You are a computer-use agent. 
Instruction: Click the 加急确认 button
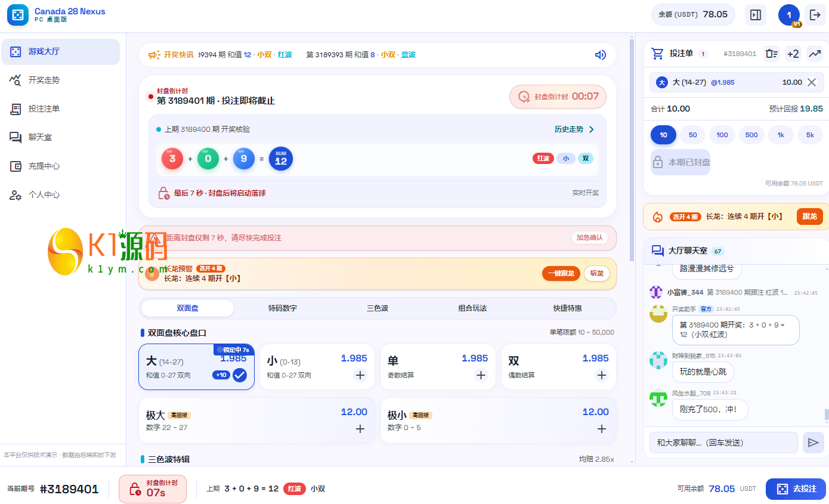[590, 237]
